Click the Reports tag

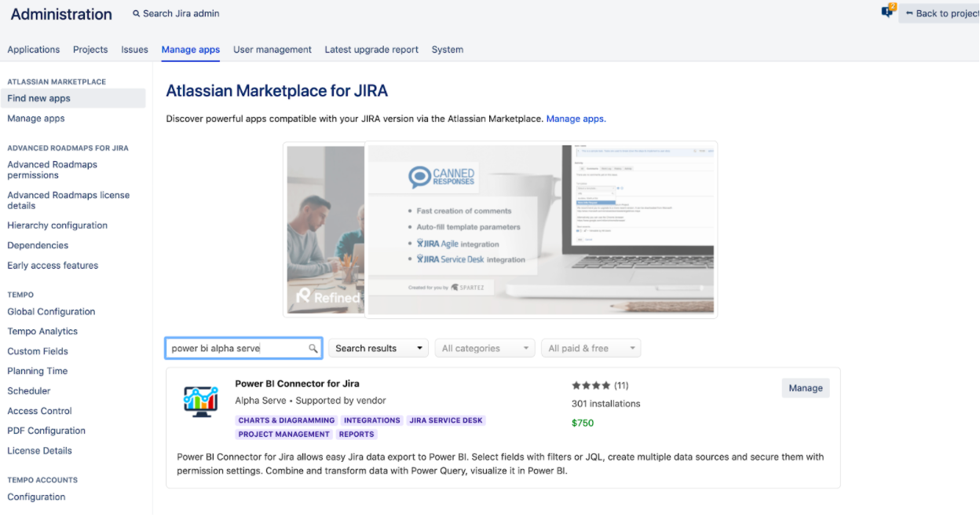tap(357, 434)
